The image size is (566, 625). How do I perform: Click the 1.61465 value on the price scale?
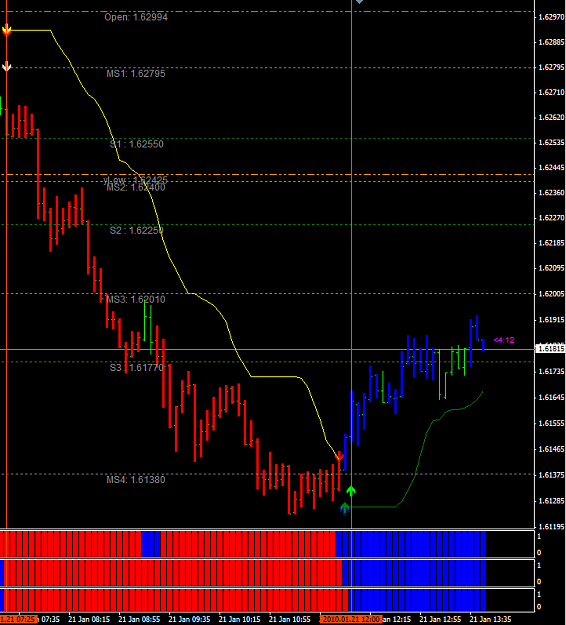[551, 449]
